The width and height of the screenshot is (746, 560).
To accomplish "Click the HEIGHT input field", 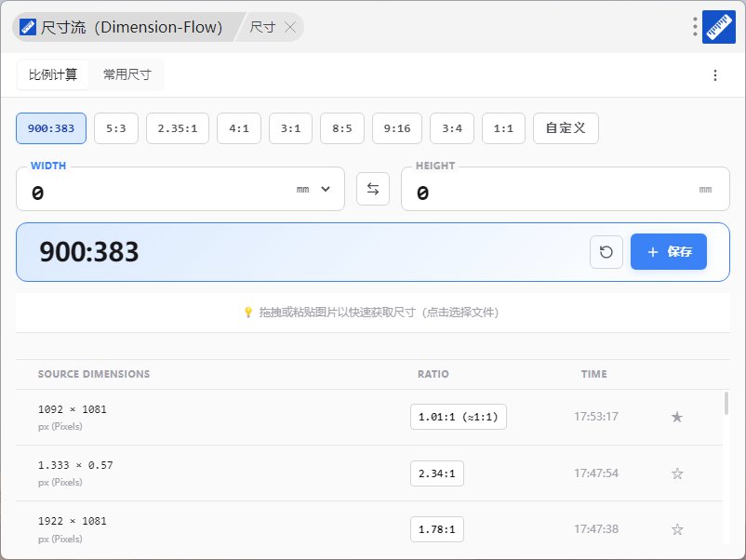I will [x=549, y=193].
